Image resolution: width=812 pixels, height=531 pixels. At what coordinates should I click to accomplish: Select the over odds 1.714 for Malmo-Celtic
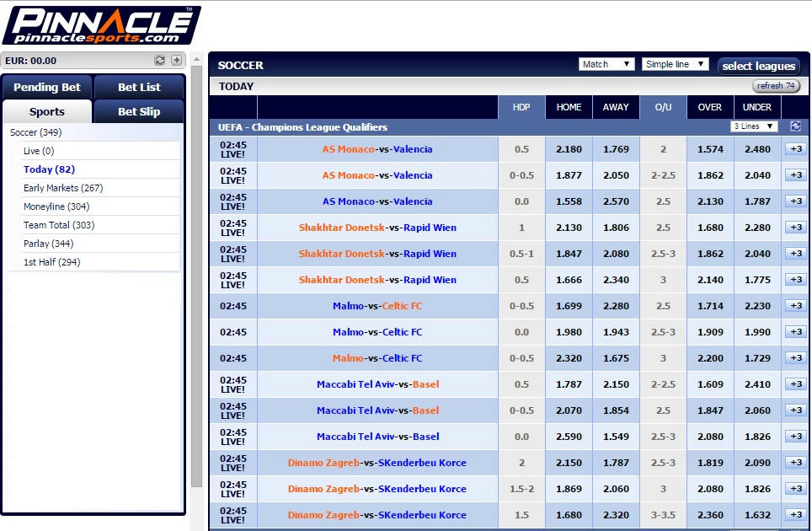coord(710,306)
